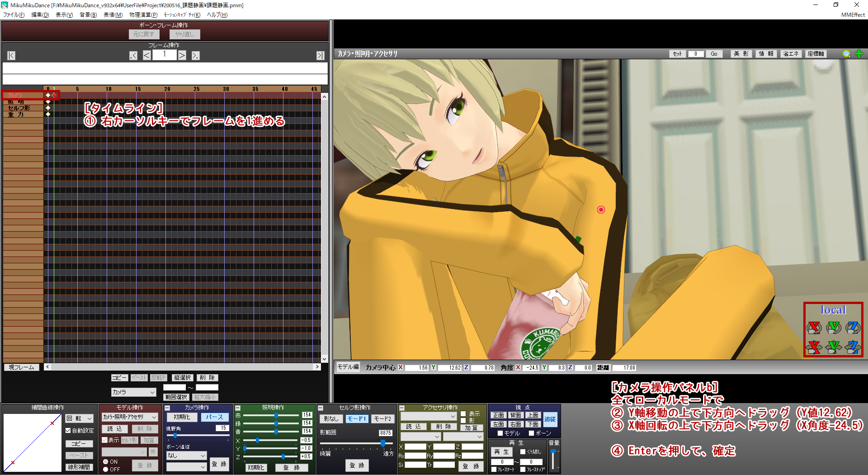Click the X-axis move camera icon

[x=814, y=347]
